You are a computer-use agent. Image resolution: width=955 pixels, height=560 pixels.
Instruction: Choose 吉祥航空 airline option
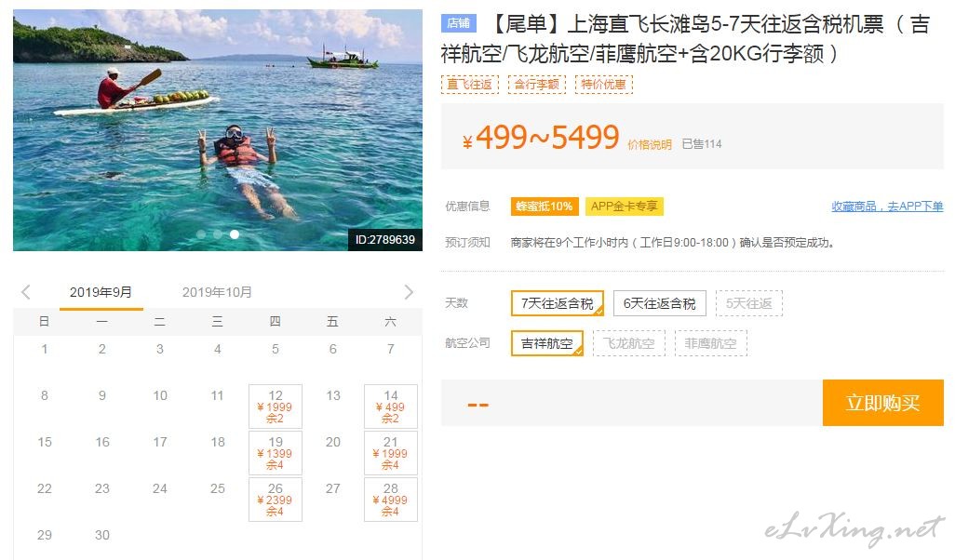(x=547, y=343)
